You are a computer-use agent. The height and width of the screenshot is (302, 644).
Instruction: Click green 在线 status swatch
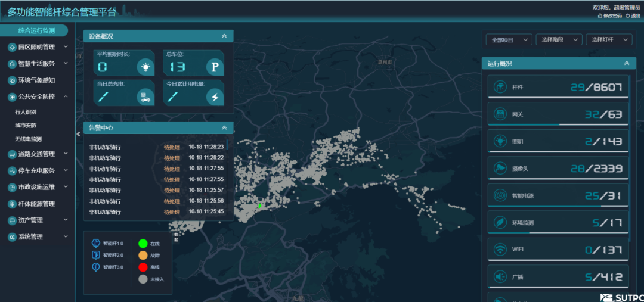coord(143,243)
